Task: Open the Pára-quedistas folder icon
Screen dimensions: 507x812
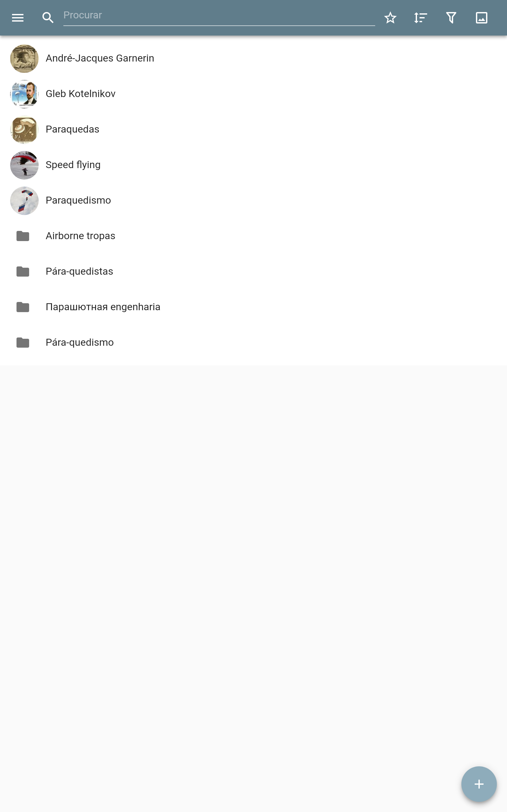Action: pos(23,272)
